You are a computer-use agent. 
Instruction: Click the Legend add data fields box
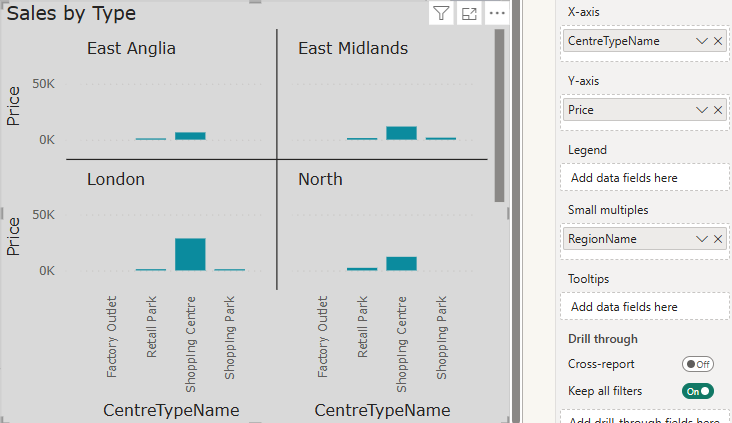pyautogui.click(x=644, y=178)
